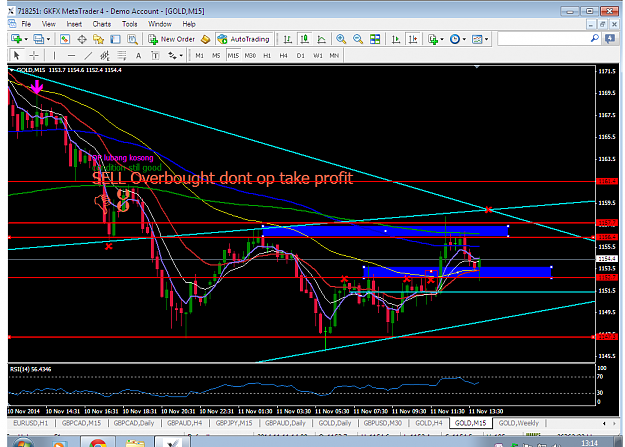The image size is (625, 447).
Task: Open the View menu
Action: (49, 24)
